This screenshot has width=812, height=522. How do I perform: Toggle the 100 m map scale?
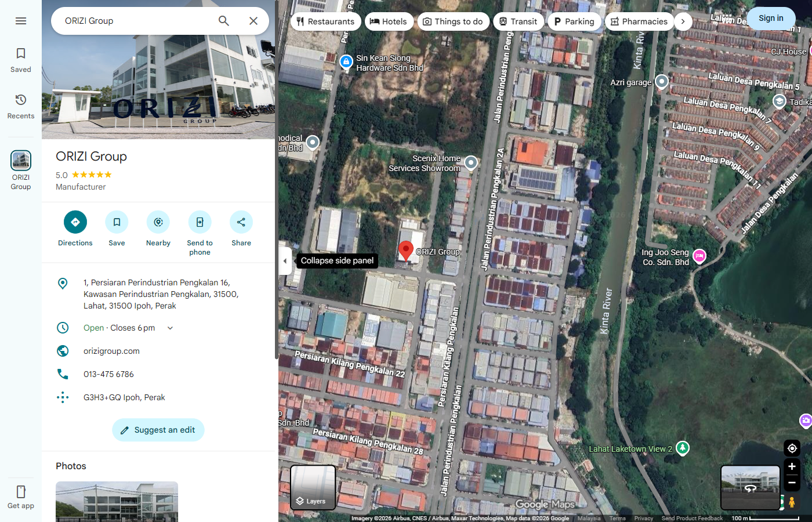point(765,518)
